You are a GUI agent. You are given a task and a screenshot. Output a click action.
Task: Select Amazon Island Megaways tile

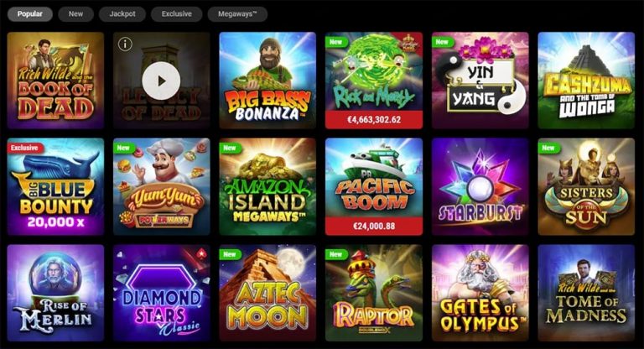(267, 186)
